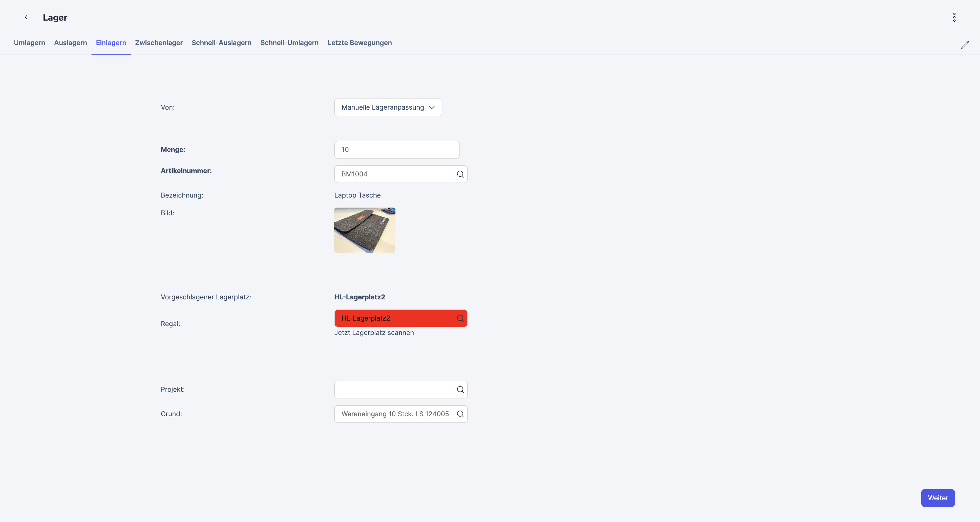Image resolution: width=980 pixels, height=522 pixels.
Task: Click the Laptop Tasche product image
Action: [365, 230]
